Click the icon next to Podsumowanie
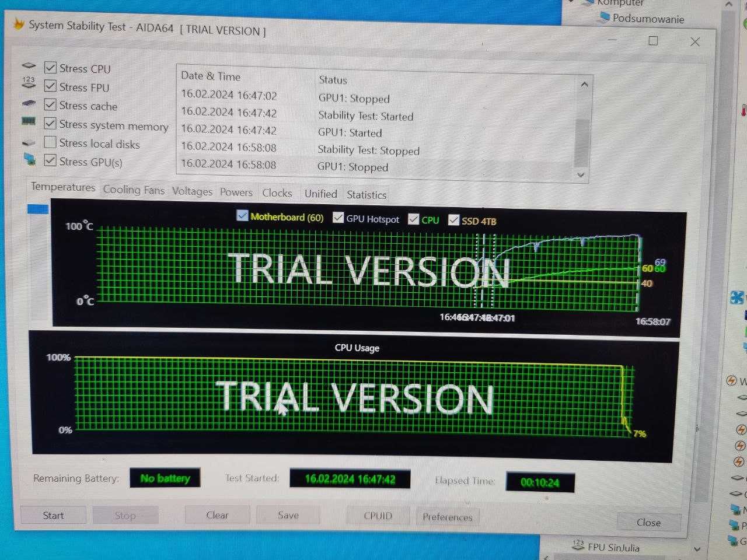Viewport: 747px width, 560px height. coord(605,17)
